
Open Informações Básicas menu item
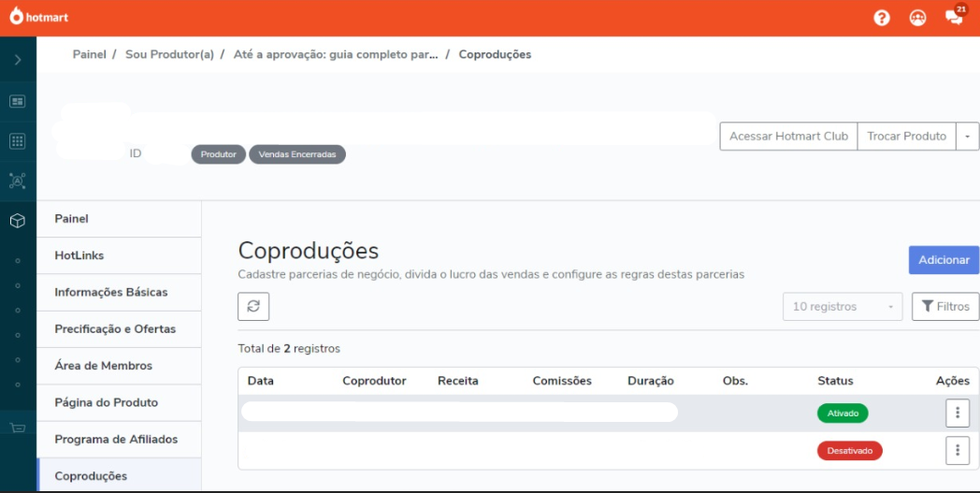tap(119, 292)
